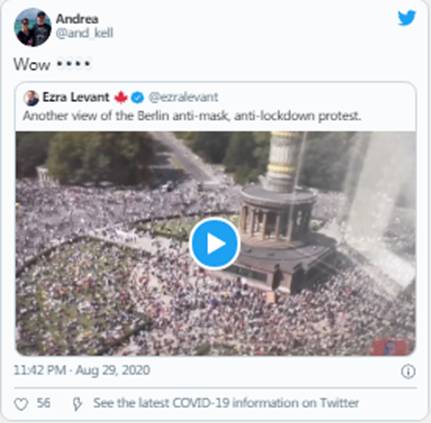Click the red maple leaf emoji
Viewport: 431px width, 423px height.
[121, 98]
